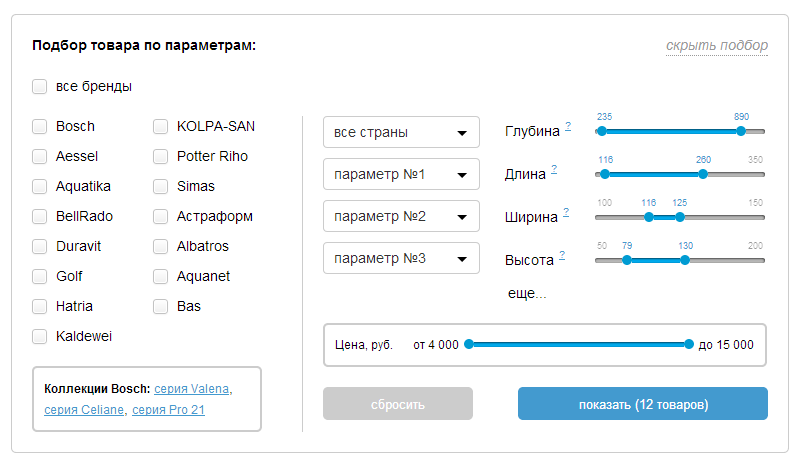Select the Астраформ brand checkbox
The image size is (798, 464).
click(x=160, y=217)
